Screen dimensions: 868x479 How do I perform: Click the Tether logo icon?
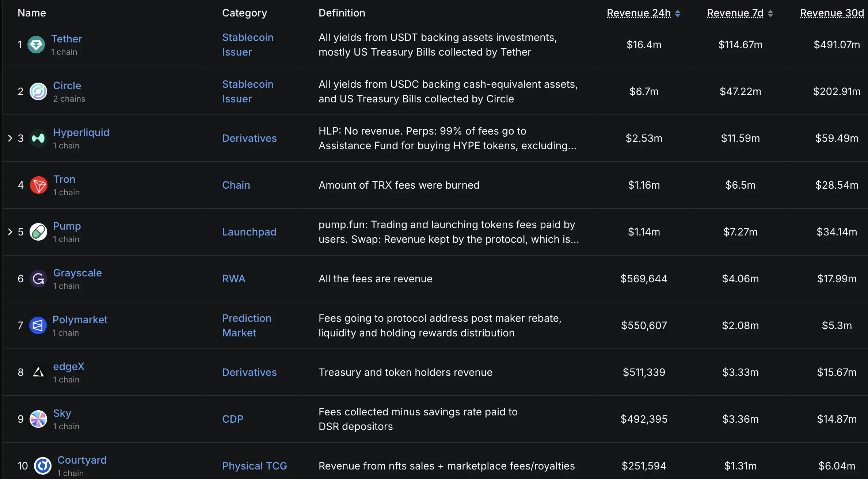click(36, 45)
